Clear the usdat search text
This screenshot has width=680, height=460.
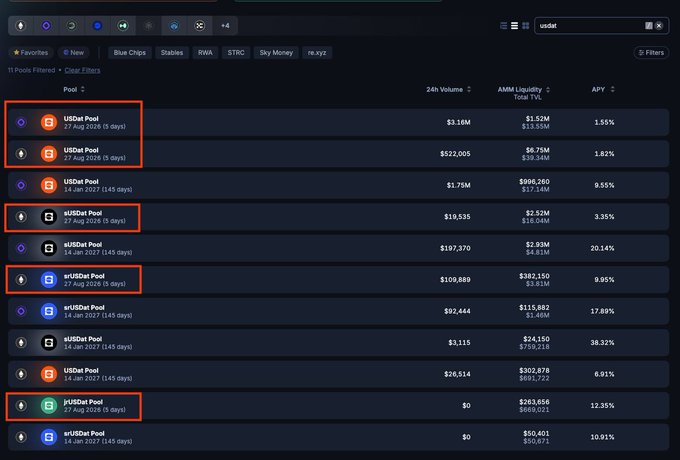click(x=659, y=26)
